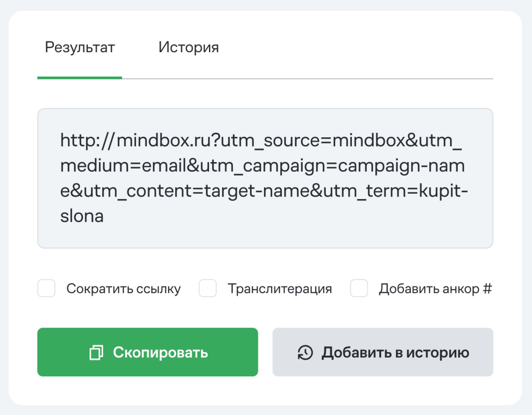Select the Результат tab

pos(80,47)
